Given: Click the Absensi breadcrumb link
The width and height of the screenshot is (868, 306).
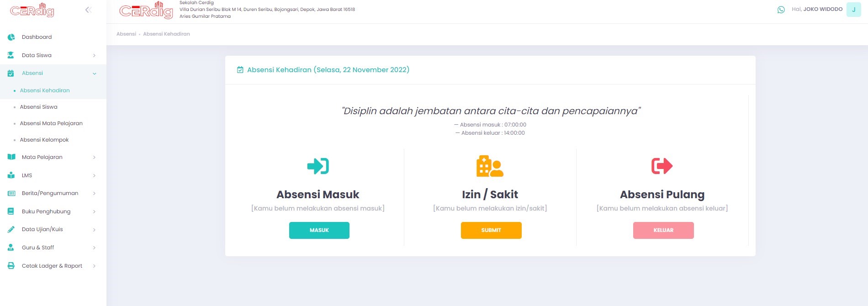Looking at the screenshot, I should 126,34.
